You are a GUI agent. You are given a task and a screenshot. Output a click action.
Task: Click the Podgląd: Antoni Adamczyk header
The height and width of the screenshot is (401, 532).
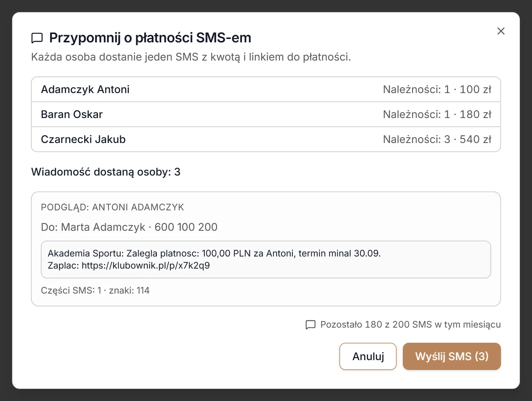coord(113,207)
